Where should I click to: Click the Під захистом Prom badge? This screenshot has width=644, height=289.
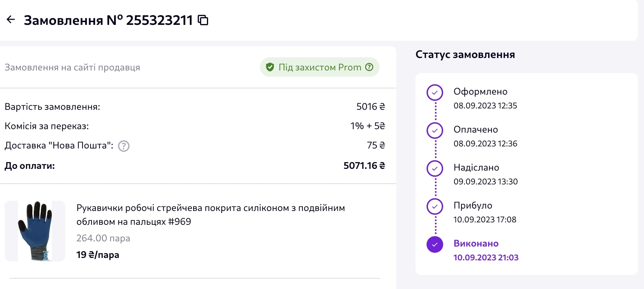pos(320,67)
